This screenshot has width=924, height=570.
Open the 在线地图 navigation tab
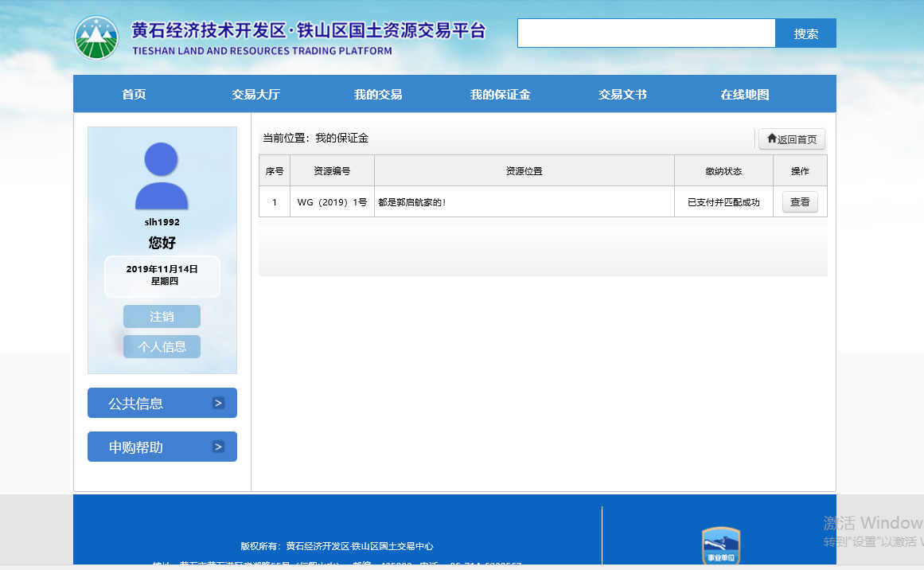click(x=744, y=95)
